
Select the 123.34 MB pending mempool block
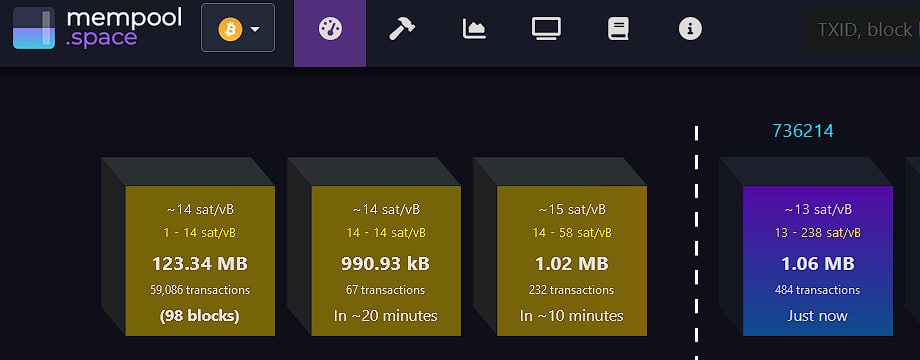pos(200,261)
